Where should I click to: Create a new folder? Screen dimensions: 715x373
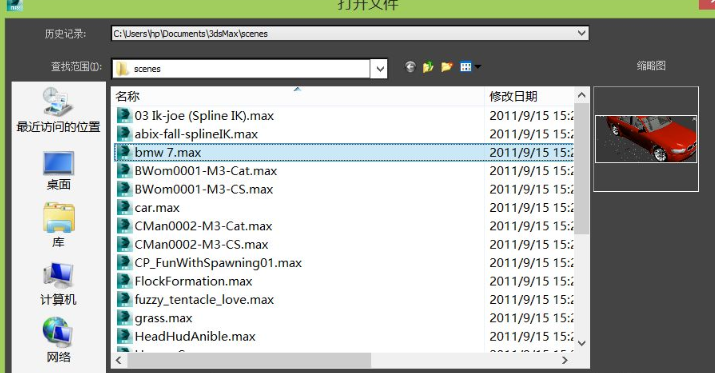447,67
